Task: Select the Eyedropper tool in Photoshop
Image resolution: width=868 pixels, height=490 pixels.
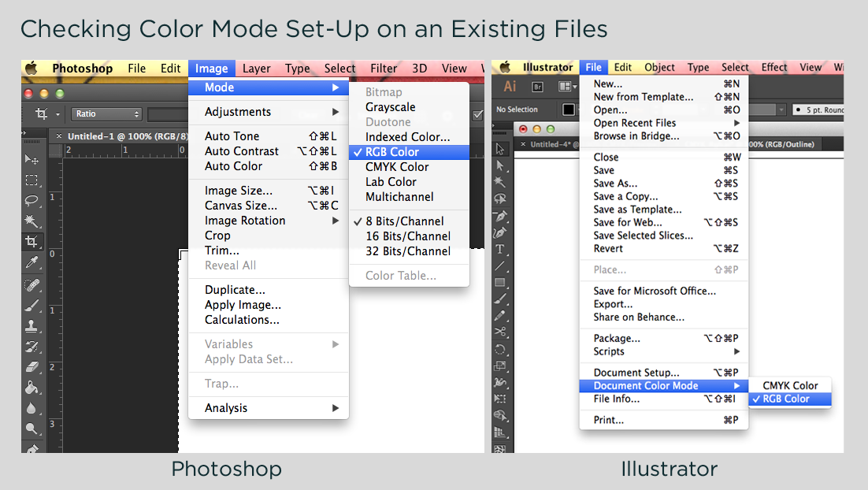Action: click(x=32, y=262)
